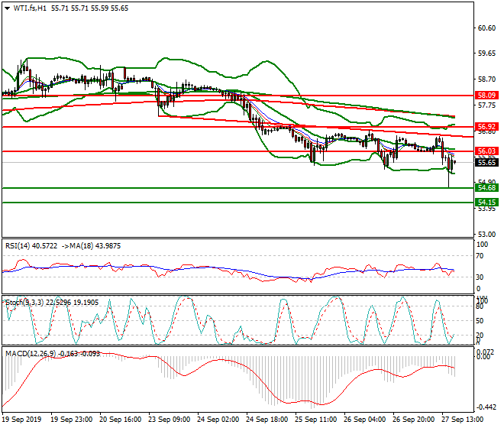The width and height of the screenshot is (504, 428).
Task: Select the red 58.09 resistance level label
Action: (486, 96)
